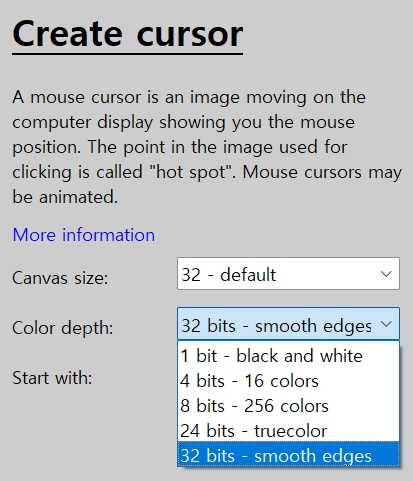Click the text "32 - default" in Canvas size
Viewport: 413px width, 481px height.
tap(229, 275)
